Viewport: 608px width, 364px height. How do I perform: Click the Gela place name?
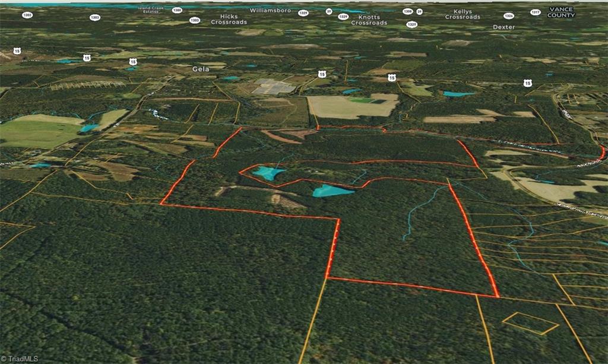point(201,69)
